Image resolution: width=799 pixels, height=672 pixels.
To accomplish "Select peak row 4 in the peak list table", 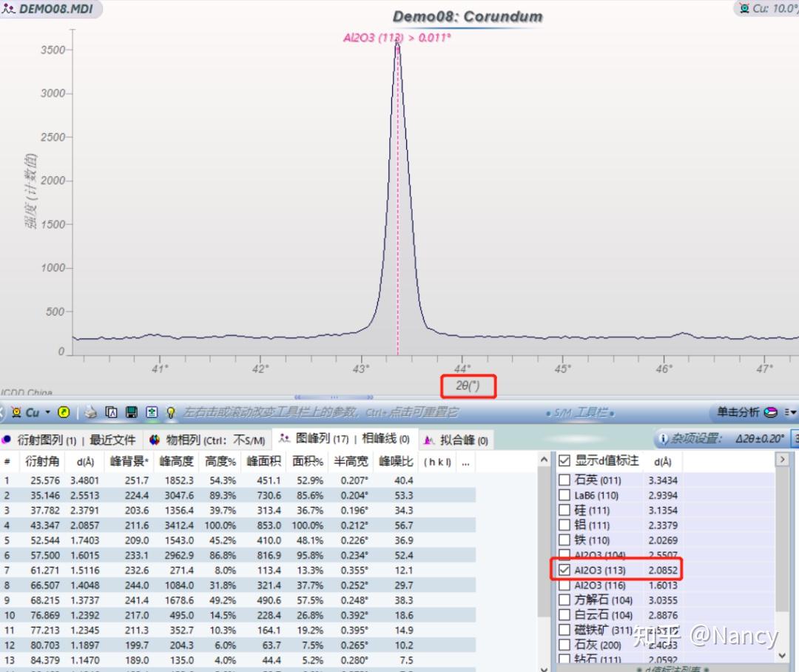I will click(222, 525).
